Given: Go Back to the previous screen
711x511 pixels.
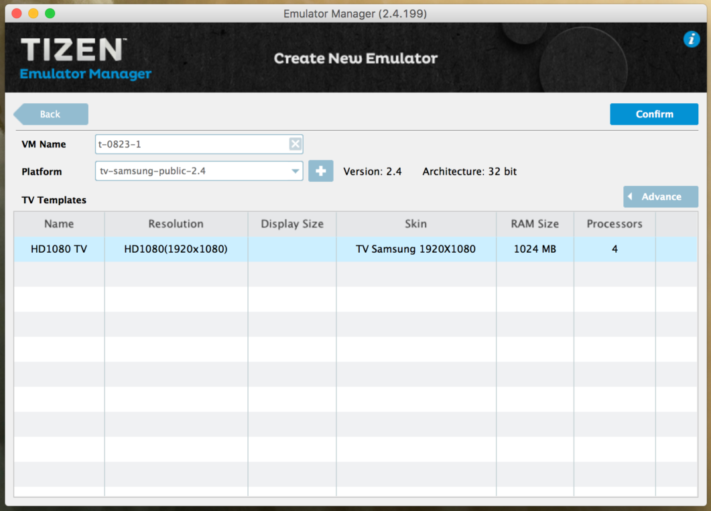Looking at the screenshot, I should [51, 114].
